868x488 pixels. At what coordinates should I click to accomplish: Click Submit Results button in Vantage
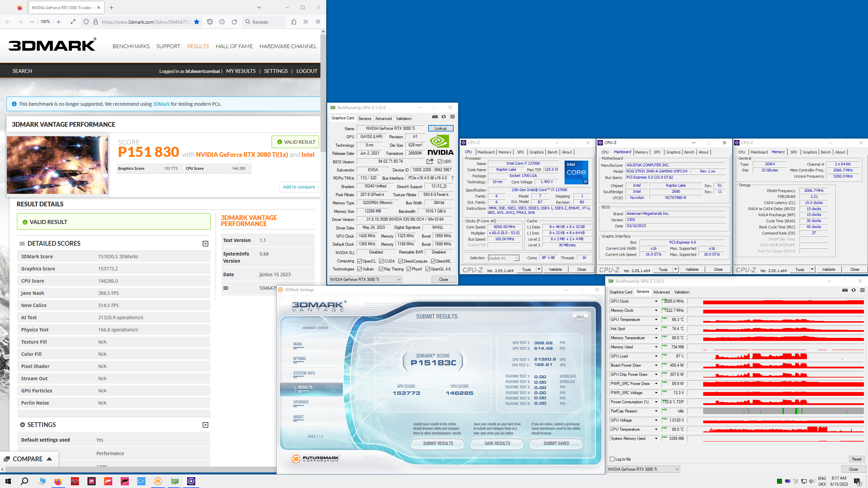click(x=438, y=443)
